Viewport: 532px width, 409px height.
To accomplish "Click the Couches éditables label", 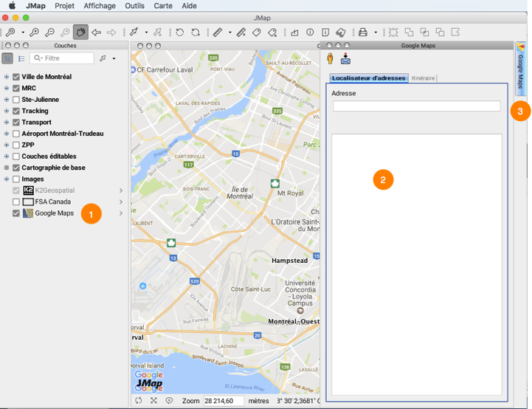I will click(x=49, y=157).
